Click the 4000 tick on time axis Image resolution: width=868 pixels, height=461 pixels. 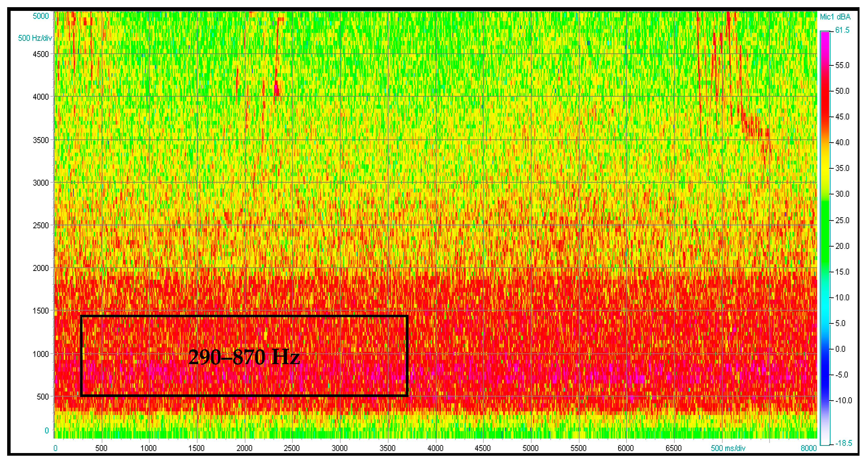click(x=435, y=448)
